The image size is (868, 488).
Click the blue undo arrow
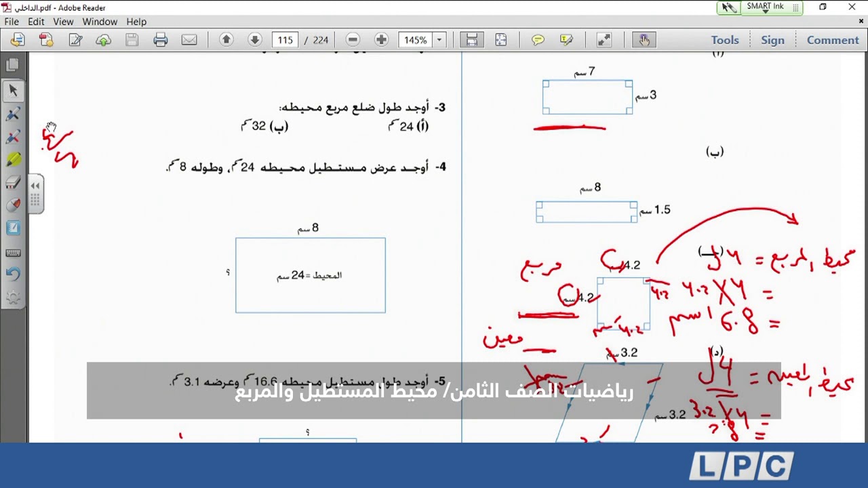(13, 274)
